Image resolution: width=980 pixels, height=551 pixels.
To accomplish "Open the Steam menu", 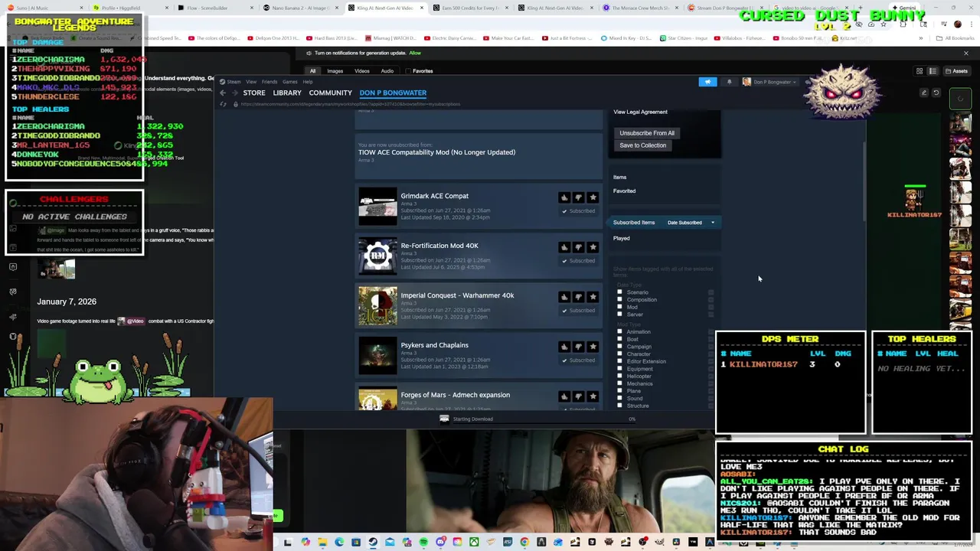I will 230,82.
